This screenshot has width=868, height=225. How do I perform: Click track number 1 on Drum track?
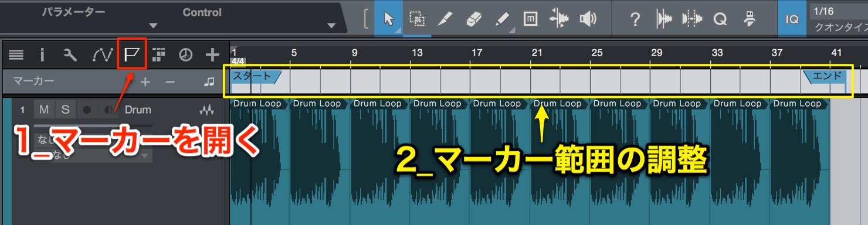pos(22,110)
